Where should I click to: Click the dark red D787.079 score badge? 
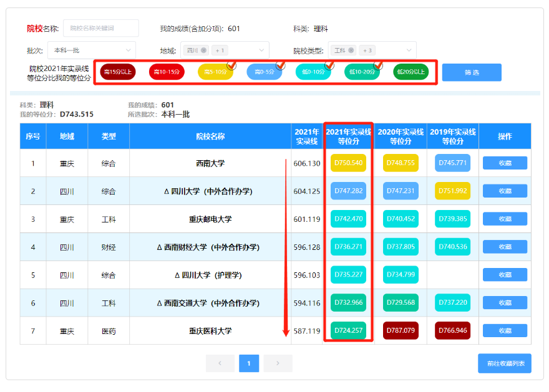coord(401,331)
